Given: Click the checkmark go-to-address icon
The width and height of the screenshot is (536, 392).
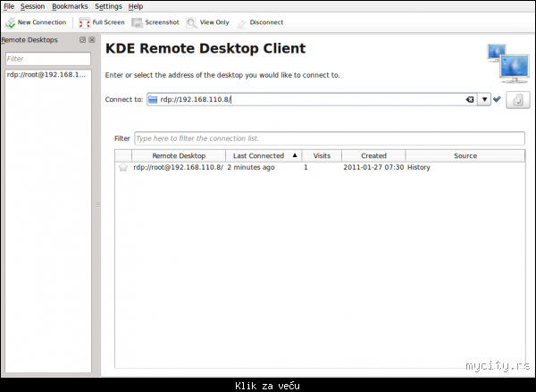Looking at the screenshot, I should pyautogui.click(x=497, y=99).
